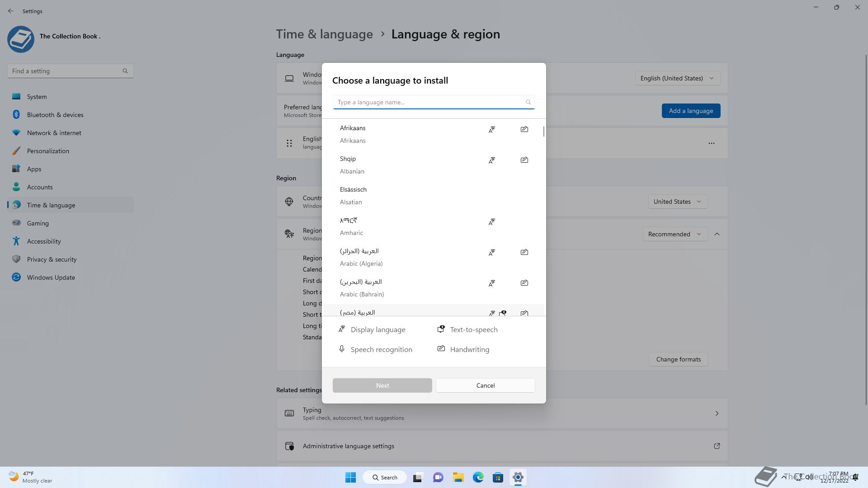Open Microsoft Edge from the taskbar
868x488 pixels.
478,477
